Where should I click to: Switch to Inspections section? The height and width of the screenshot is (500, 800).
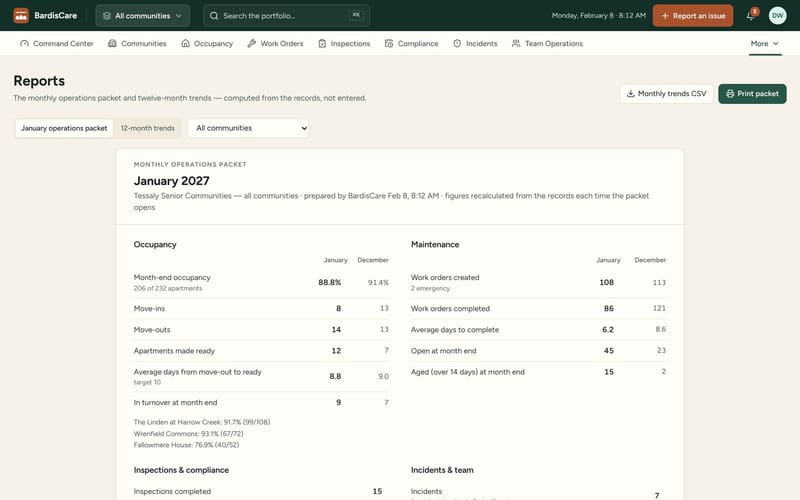344,43
